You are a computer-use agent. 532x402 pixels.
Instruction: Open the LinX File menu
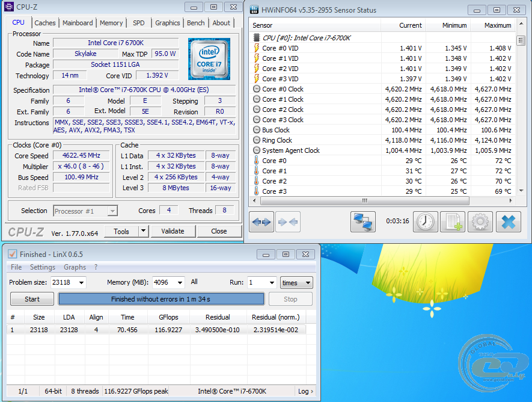(16, 267)
